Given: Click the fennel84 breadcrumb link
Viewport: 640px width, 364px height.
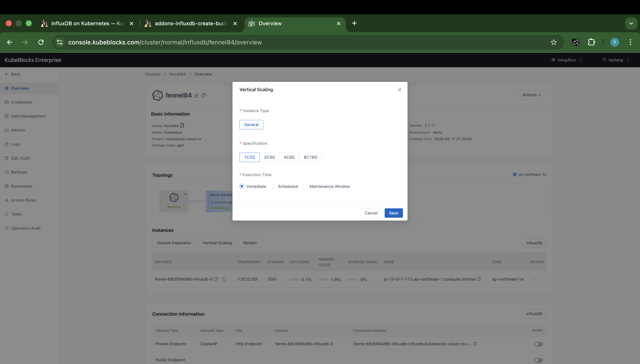Looking at the screenshot, I should [x=177, y=74].
